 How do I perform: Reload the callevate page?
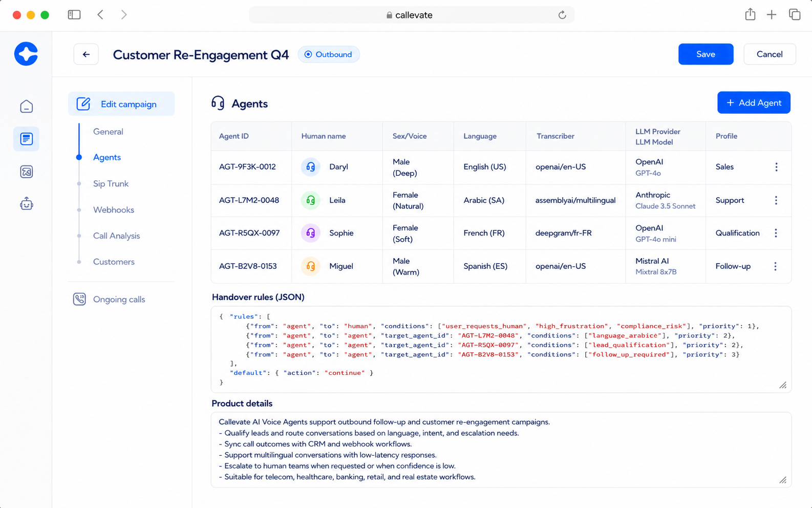click(x=562, y=15)
